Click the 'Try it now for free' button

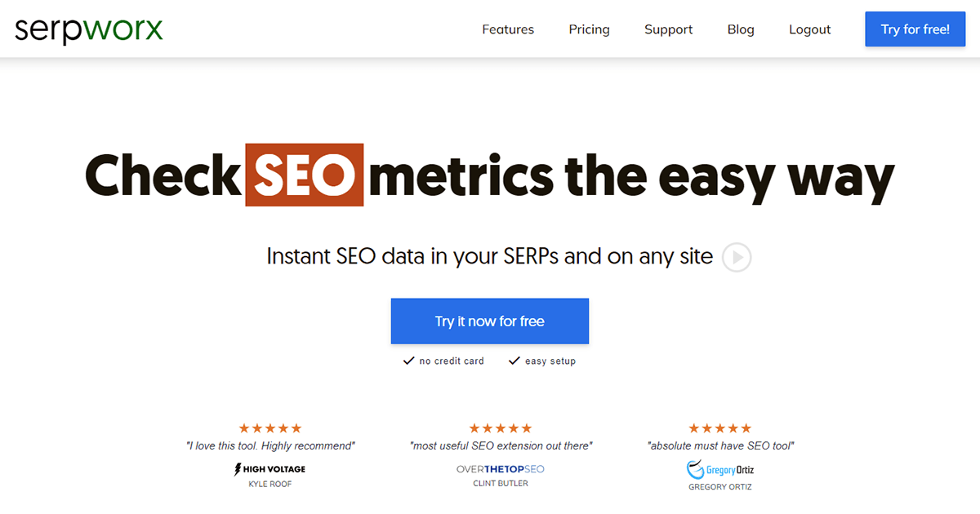[x=489, y=321]
